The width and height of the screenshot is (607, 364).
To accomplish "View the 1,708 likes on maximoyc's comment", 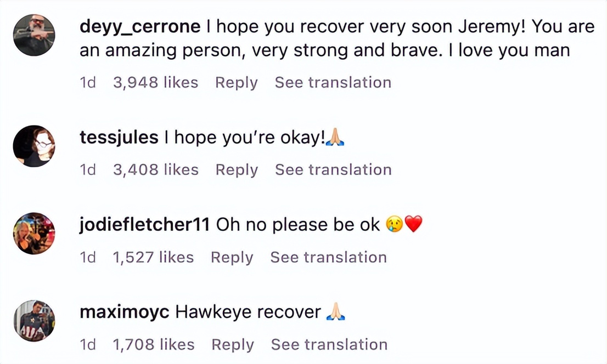I will (154, 345).
